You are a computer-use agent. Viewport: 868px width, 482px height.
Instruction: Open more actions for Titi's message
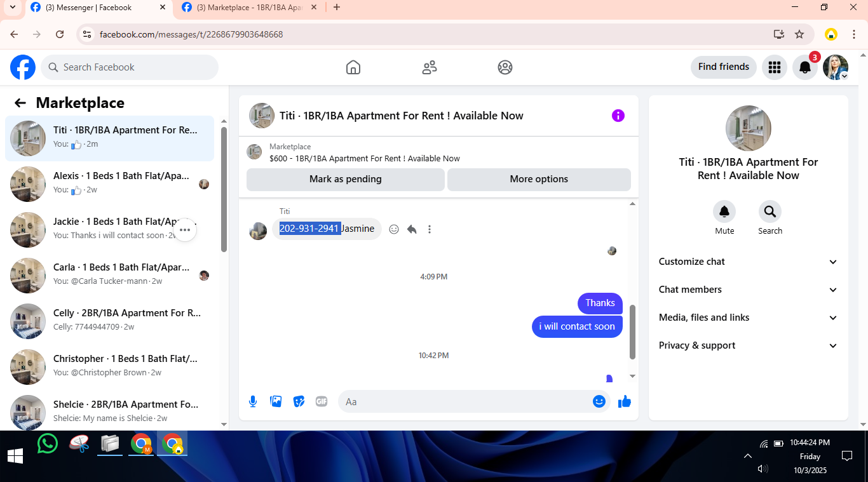coord(430,229)
